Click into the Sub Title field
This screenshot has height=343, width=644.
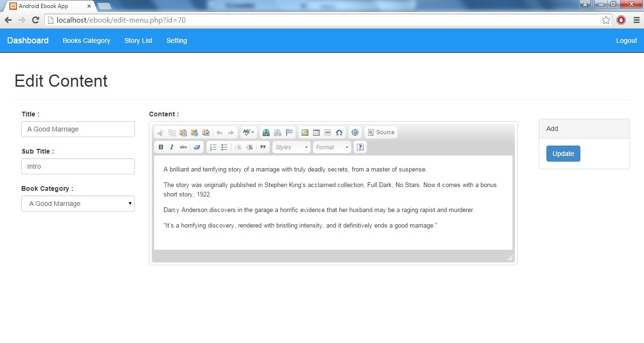(x=78, y=166)
